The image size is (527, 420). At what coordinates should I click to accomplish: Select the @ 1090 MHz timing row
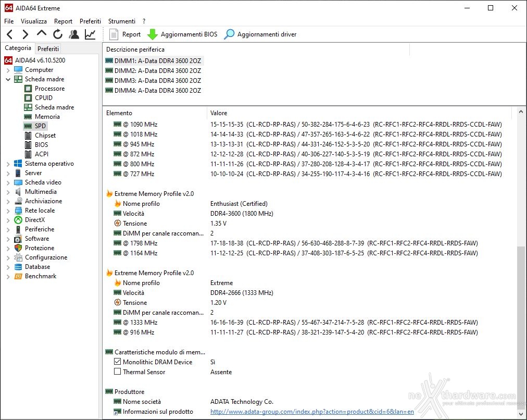tap(308, 125)
